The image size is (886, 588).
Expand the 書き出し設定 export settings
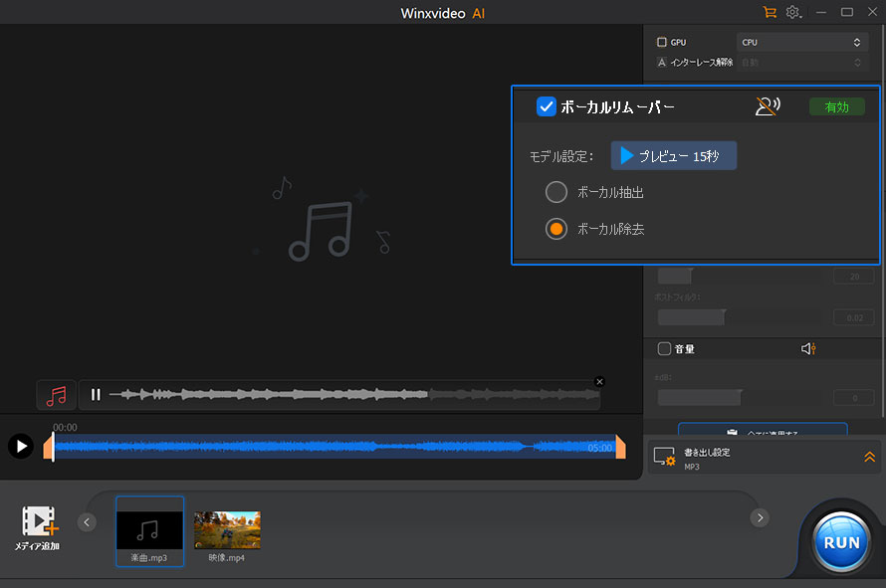[869, 458]
